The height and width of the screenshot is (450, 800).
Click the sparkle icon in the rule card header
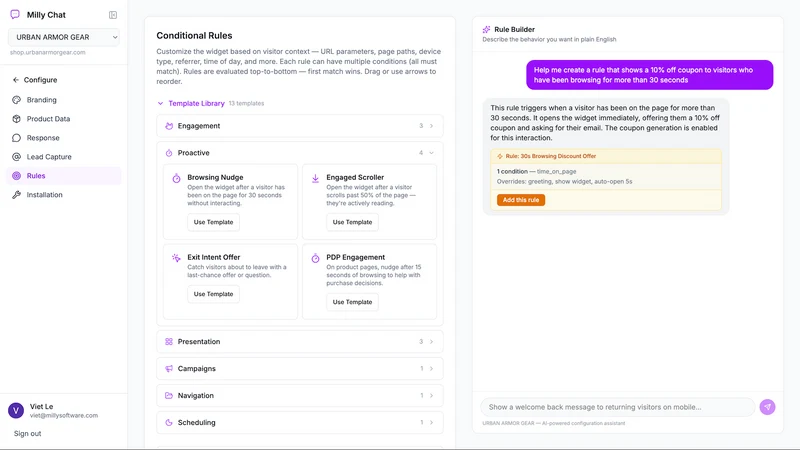point(500,156)
